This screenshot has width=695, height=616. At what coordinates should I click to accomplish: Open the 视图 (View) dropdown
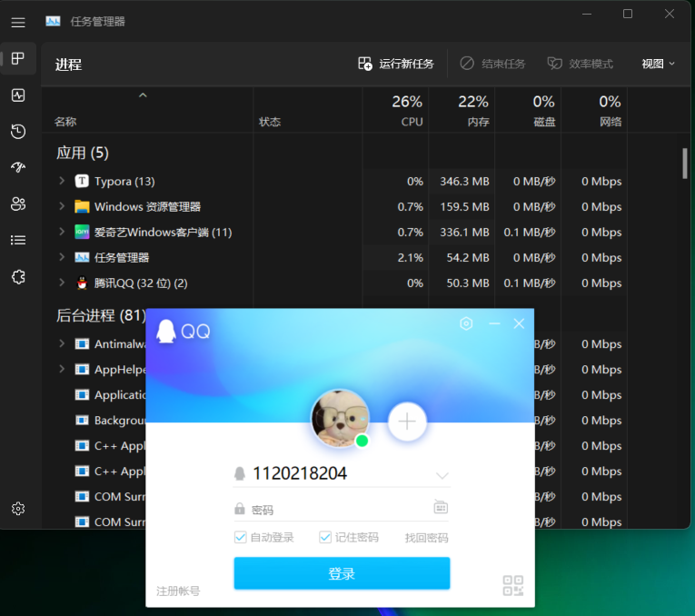click(x=659, y=64)
